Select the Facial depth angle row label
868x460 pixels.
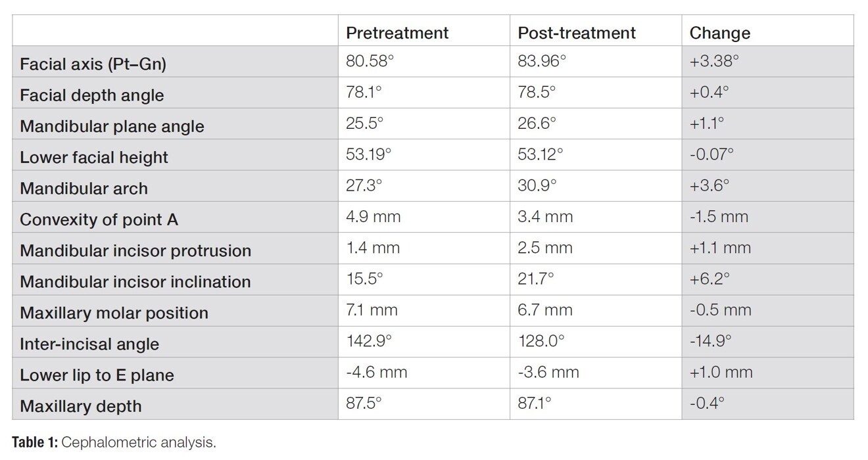click(91, 95)
